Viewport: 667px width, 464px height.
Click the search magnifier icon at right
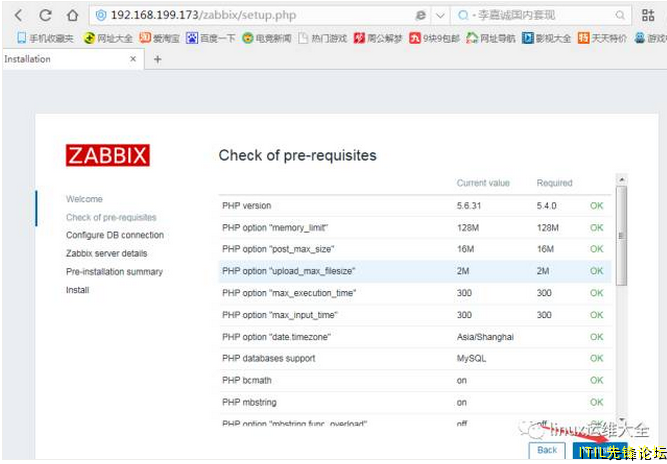[620, 16]
